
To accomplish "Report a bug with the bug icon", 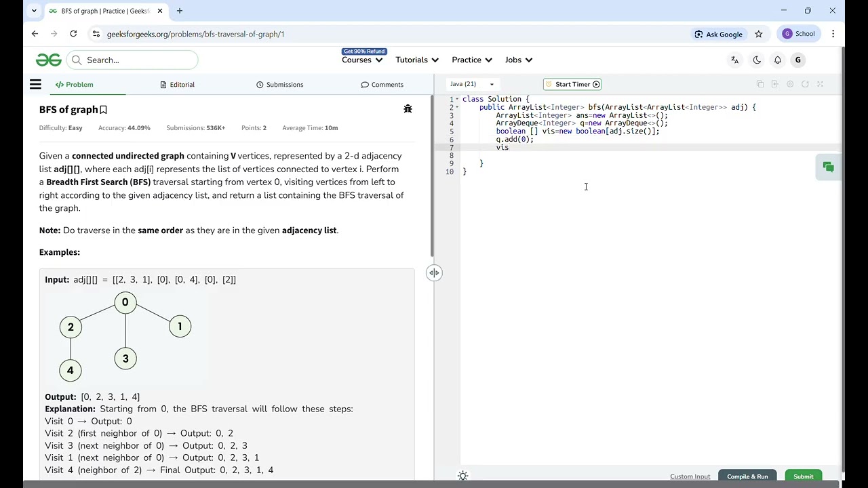I will click(408, 108).
